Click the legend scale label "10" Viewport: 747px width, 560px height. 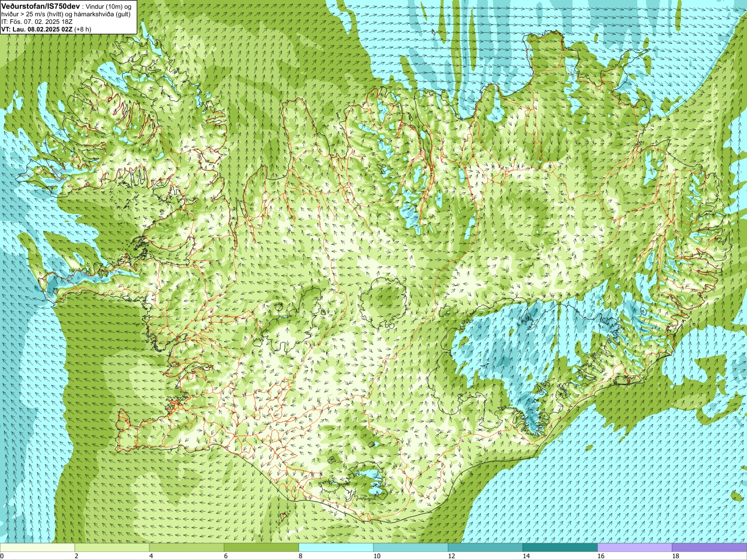376,556
